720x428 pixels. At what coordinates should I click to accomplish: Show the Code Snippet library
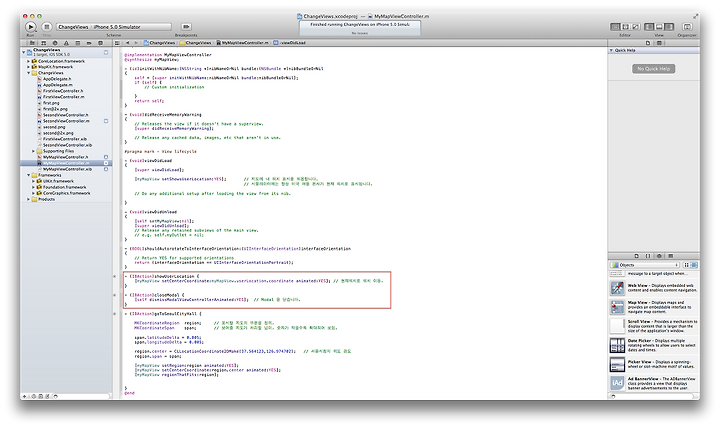click(648, 256)
